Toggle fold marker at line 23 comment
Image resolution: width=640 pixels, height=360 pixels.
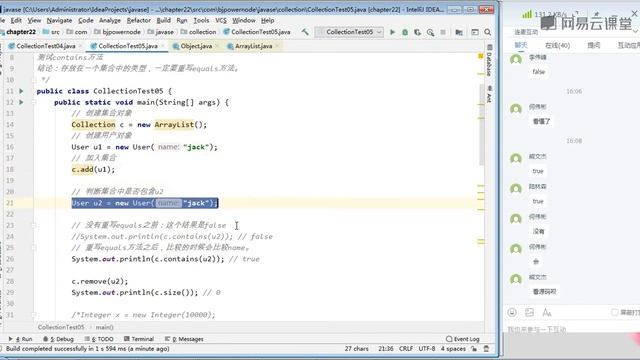click(34, 225)
